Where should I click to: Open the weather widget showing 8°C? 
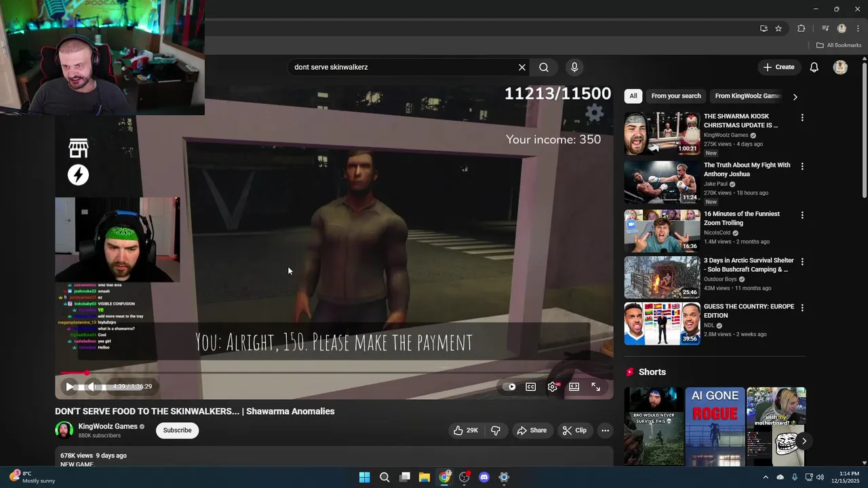[33, 477]
